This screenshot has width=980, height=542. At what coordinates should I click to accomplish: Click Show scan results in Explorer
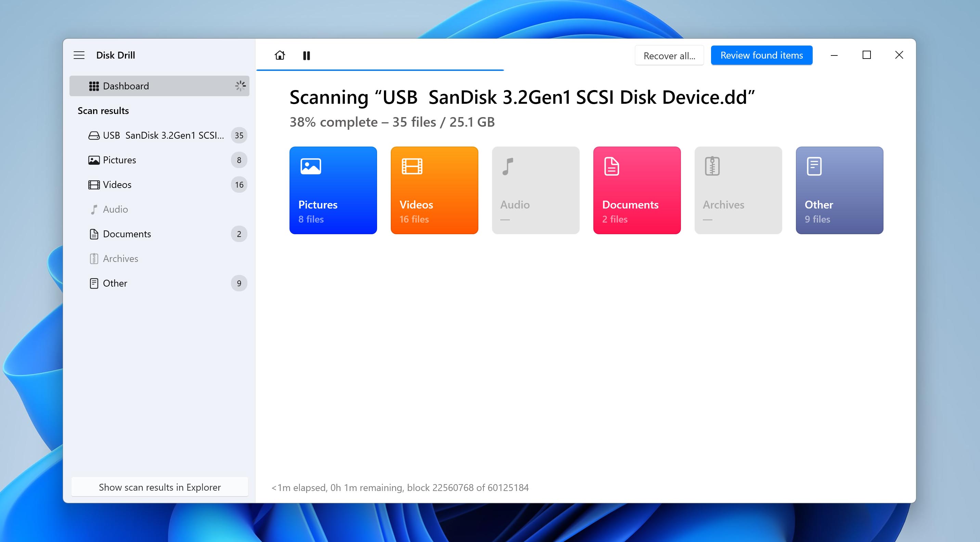159,487
